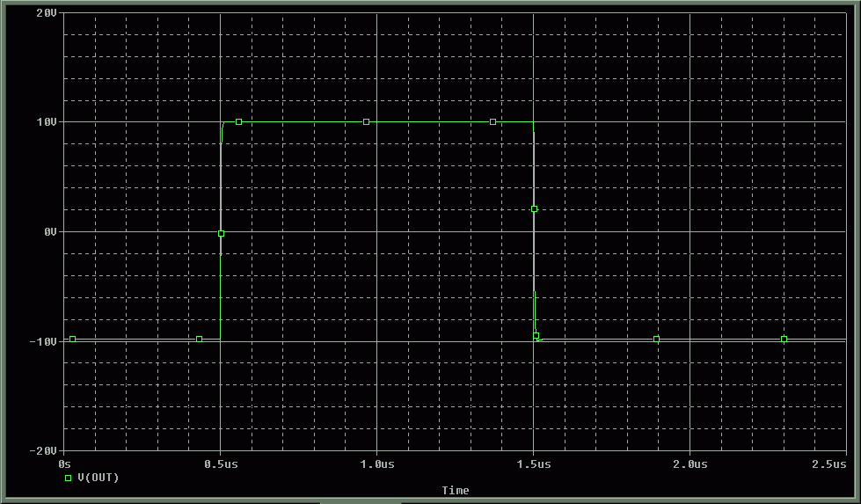The image size is (861, 504).
Task: Click the Time x-axis title
Action: pos(456,490)
